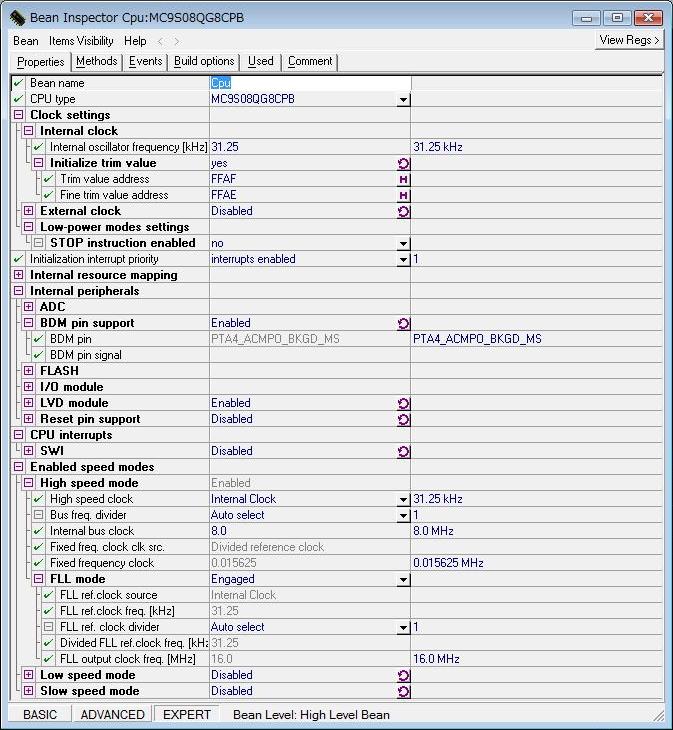Collapse the CPU interrupts group
The height and width of the screenshot is (730, 673).
click(x=19, y=435)
